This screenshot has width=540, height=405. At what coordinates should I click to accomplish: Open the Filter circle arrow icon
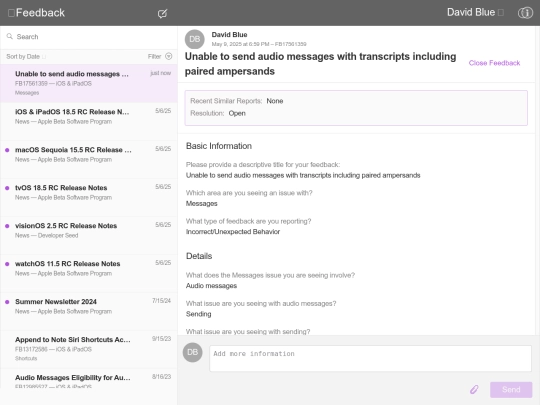[168, 56]
